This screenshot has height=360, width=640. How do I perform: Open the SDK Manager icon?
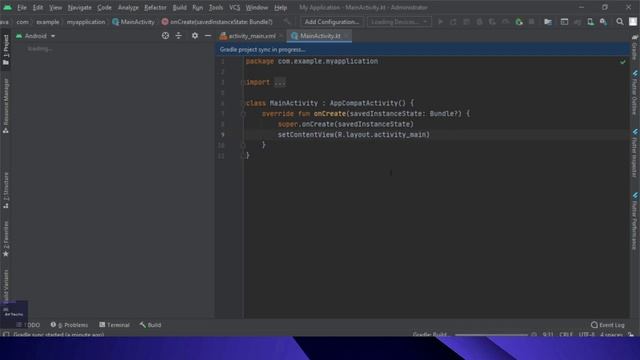pos(603,22)
